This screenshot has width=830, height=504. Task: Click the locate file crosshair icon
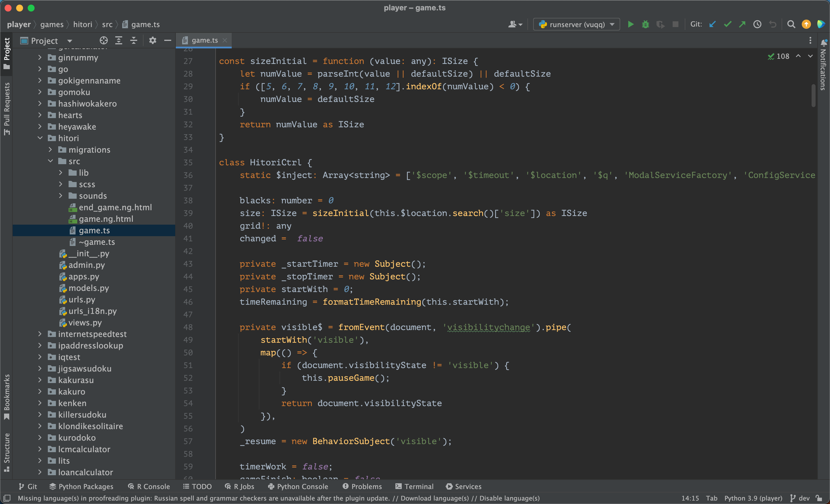(x=103, y=41)
